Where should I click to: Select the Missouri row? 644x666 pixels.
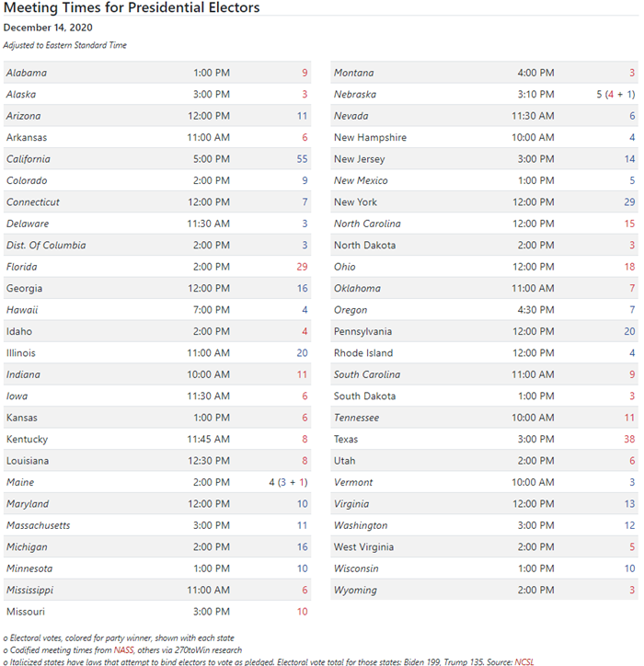[157, 612]
